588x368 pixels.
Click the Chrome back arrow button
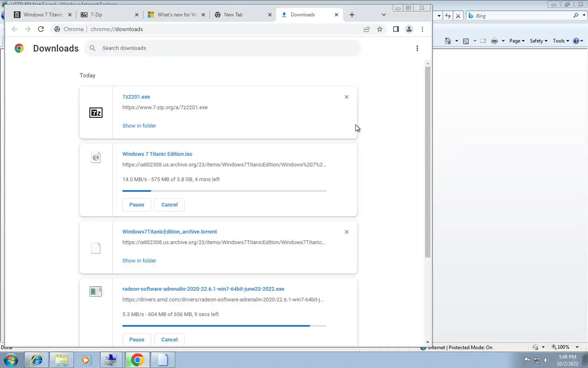[x=15, y=29]
